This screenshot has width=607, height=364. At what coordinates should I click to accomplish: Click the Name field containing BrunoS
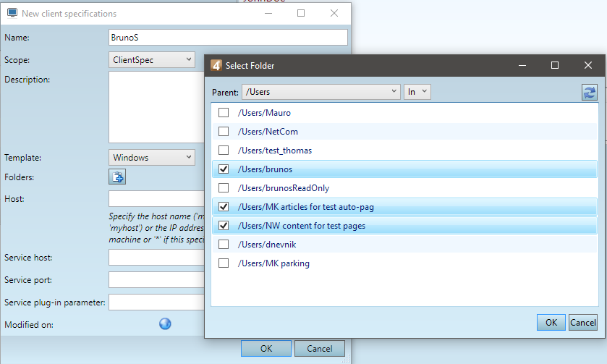[228, 37]
